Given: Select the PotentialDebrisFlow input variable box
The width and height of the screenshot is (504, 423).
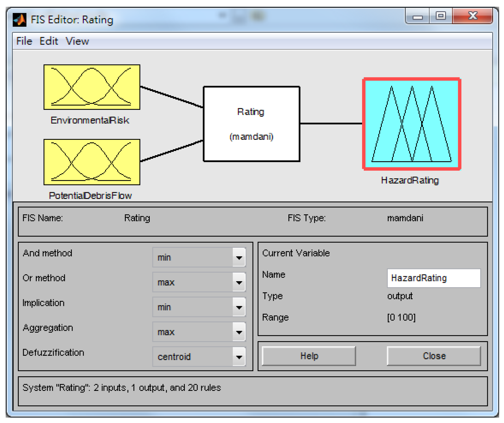Looking at the screenshot, I should point(92,162).
